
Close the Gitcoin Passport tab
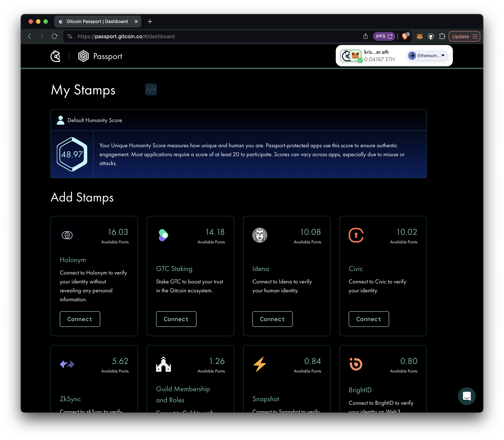(136, 22)
